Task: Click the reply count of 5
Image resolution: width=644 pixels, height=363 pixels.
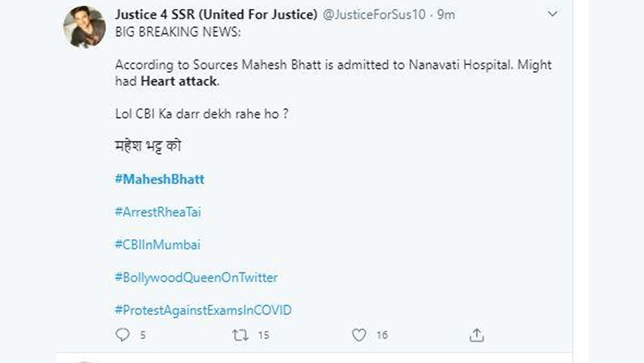Action: (143, 335)
